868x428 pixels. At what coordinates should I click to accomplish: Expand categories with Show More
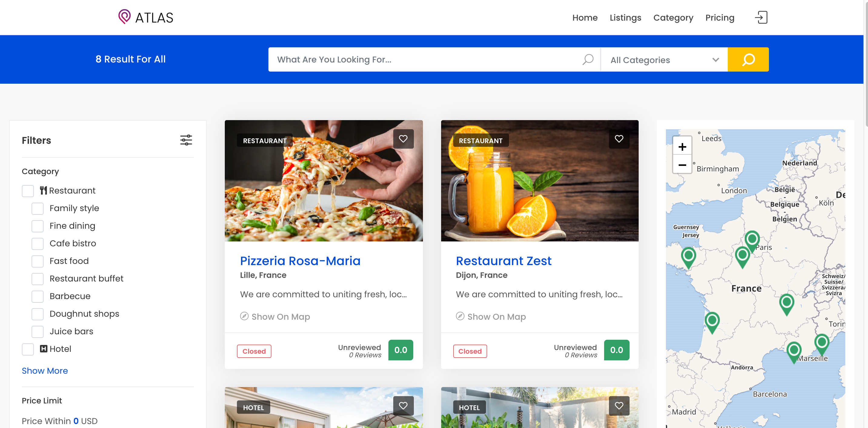(45, 371)
